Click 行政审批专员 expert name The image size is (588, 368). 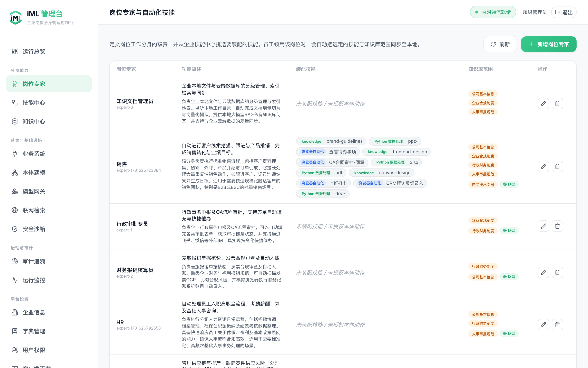[132, 224]
